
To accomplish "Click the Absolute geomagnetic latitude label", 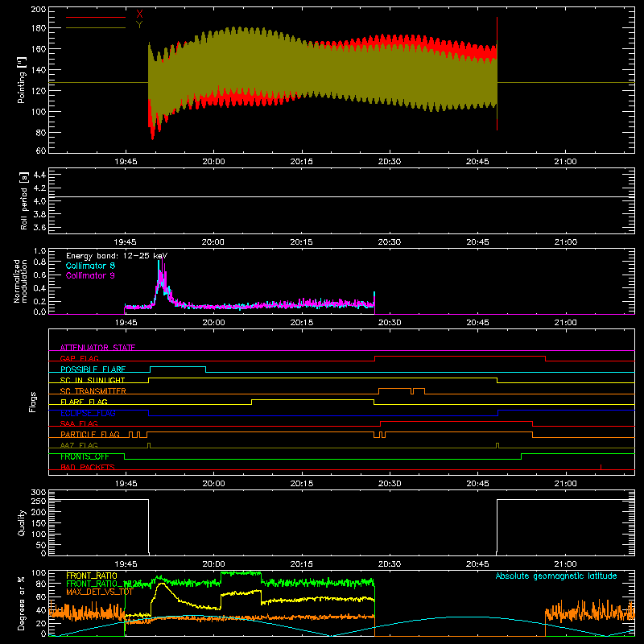I will pos(556,576).
